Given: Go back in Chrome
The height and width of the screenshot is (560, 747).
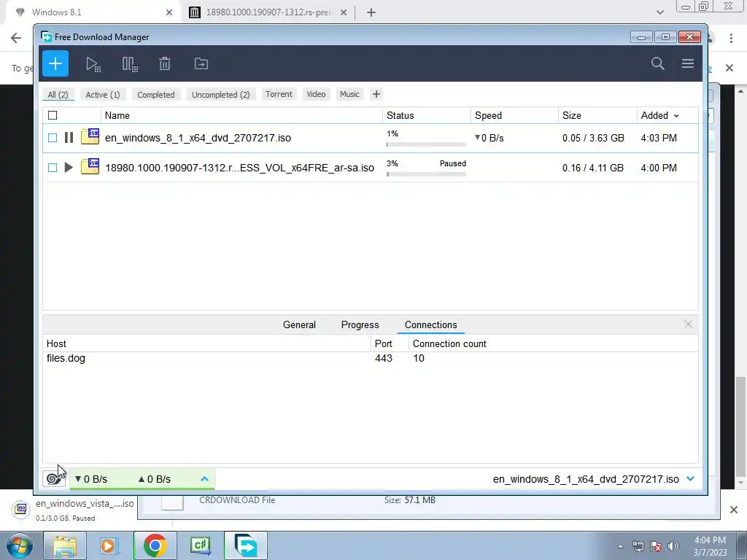Looking at the screenshot, I should pos(16,38).
